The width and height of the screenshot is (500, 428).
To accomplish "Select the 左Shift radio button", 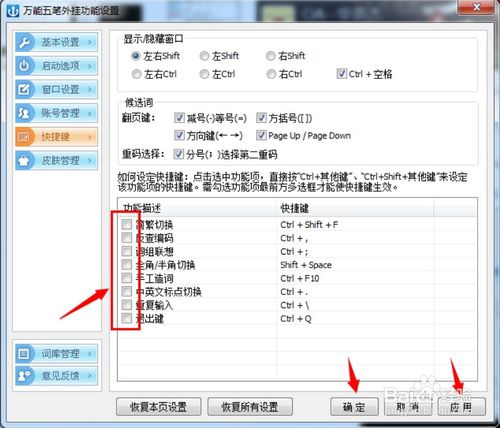I will [204, 56].
